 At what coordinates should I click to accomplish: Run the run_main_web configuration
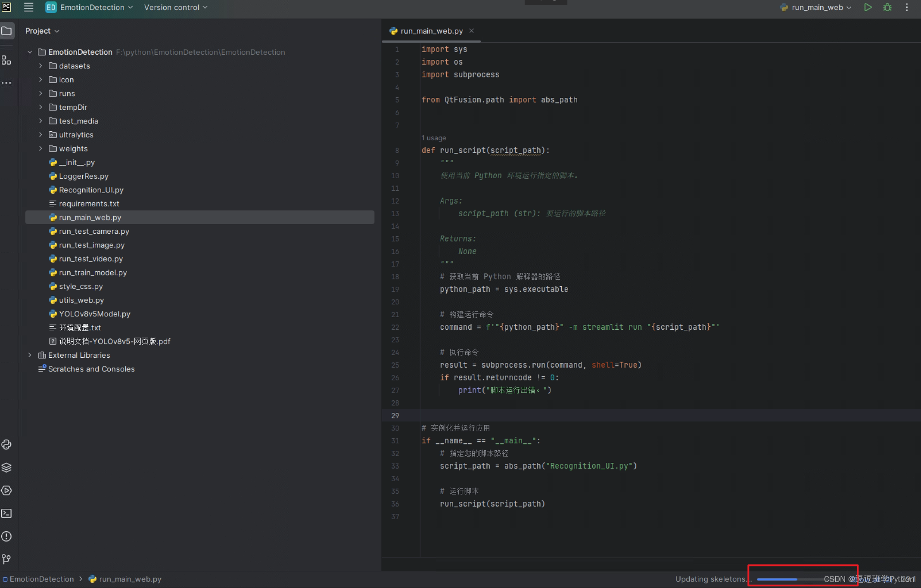(868, 7)
